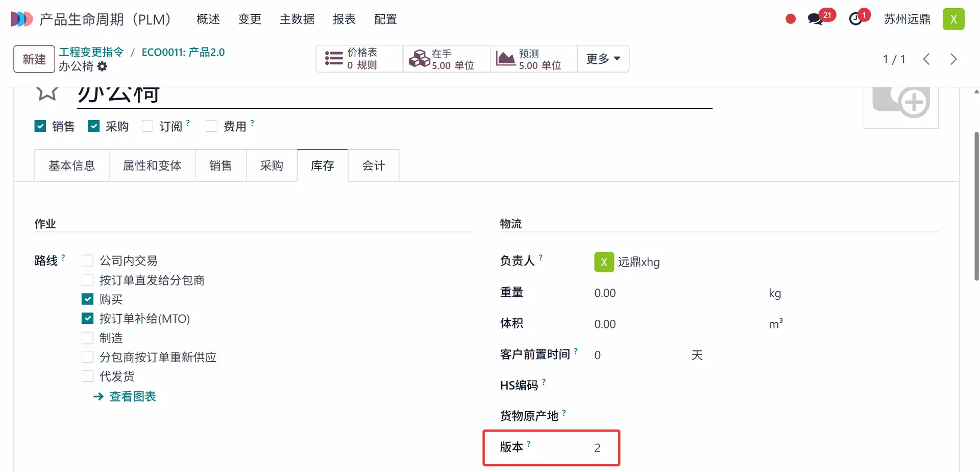Viewport: 980px width, 472px height.
Task: Click the 新建 button
Action: [34, 59]
